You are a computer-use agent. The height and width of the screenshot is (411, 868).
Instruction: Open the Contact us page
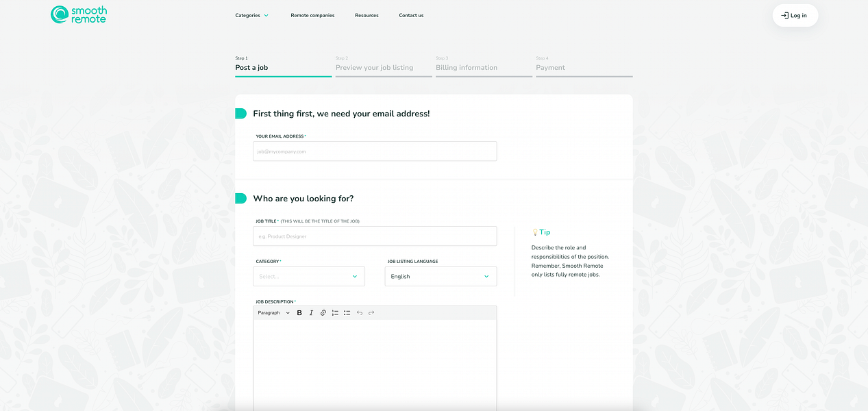click(411, 15)
